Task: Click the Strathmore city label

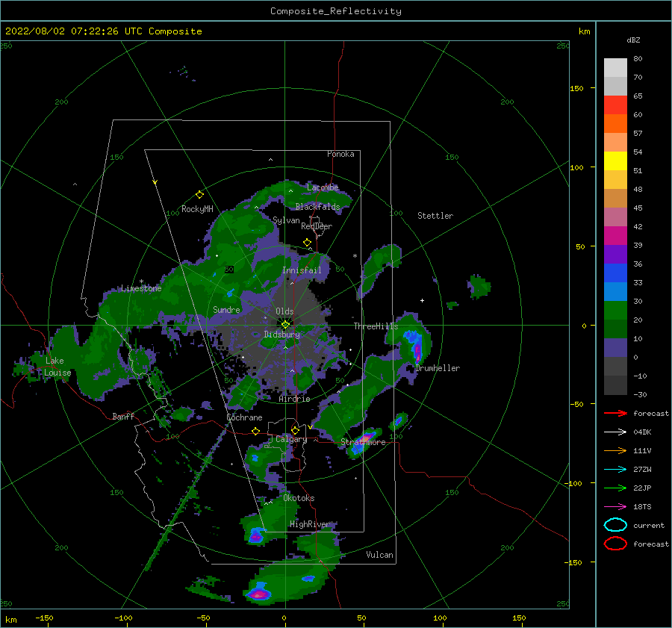Action: 364,442
